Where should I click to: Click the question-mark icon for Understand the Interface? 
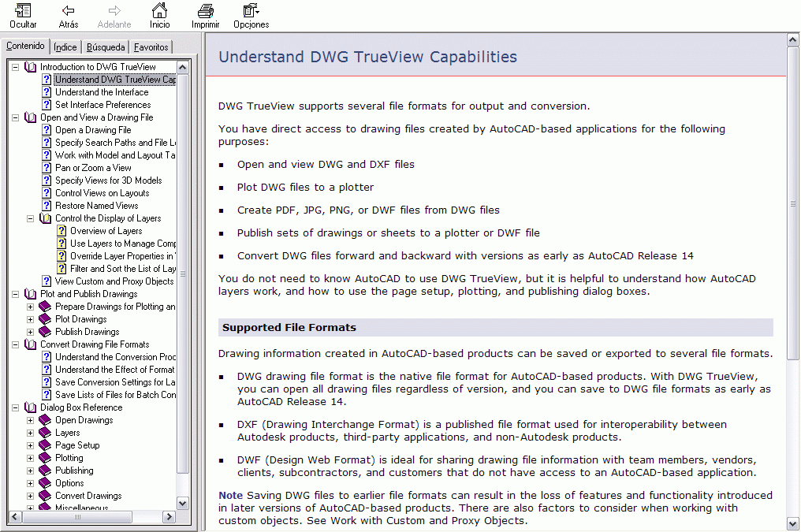coord(47,92)
